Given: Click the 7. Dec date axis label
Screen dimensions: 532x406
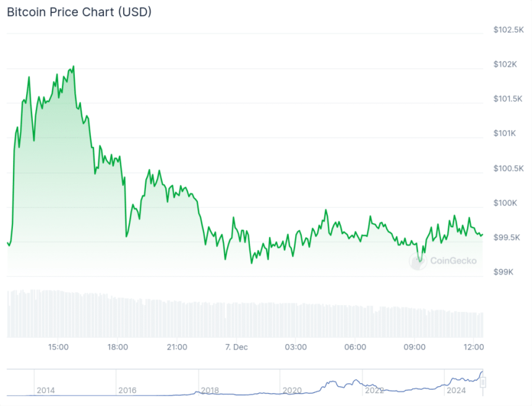Looking at the screenshot, I should click(236, 347).
